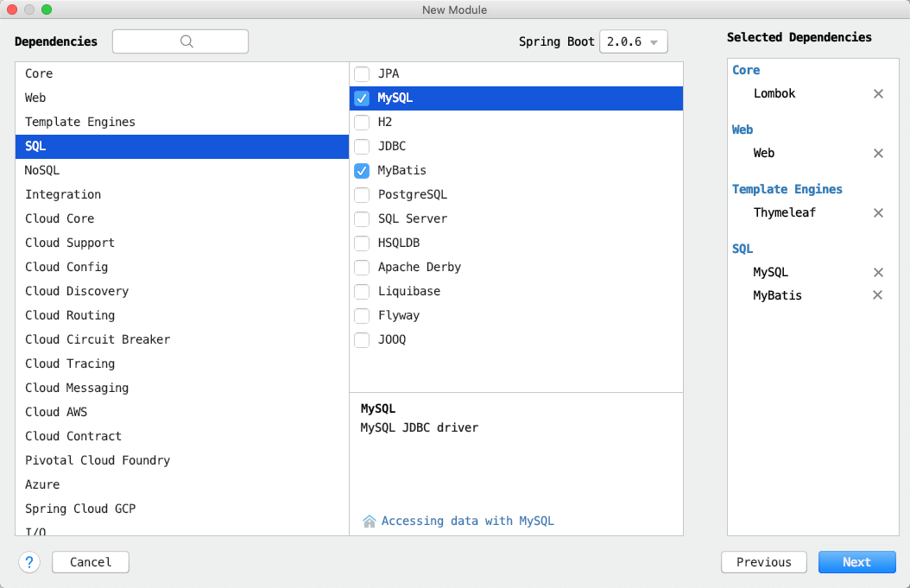Remove Lombok from selected dependencies

(x=878, y=94)
